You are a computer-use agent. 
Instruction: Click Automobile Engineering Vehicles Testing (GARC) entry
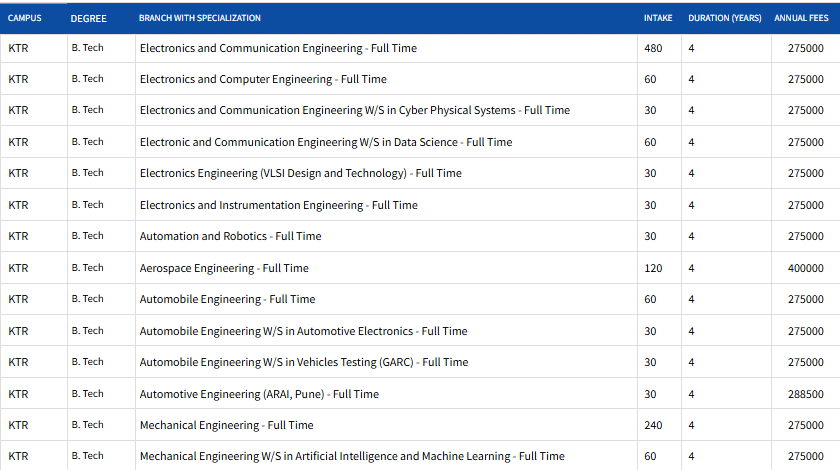303,362
